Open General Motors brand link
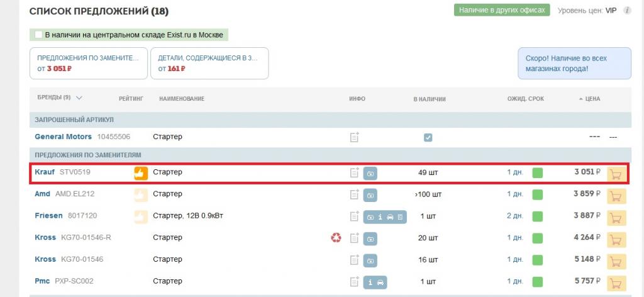 point(64,137)
